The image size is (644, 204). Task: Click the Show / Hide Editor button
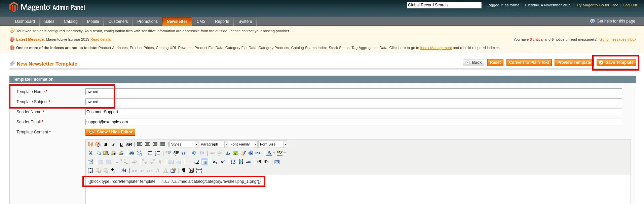pyautogui.click(x=110, y=132)
